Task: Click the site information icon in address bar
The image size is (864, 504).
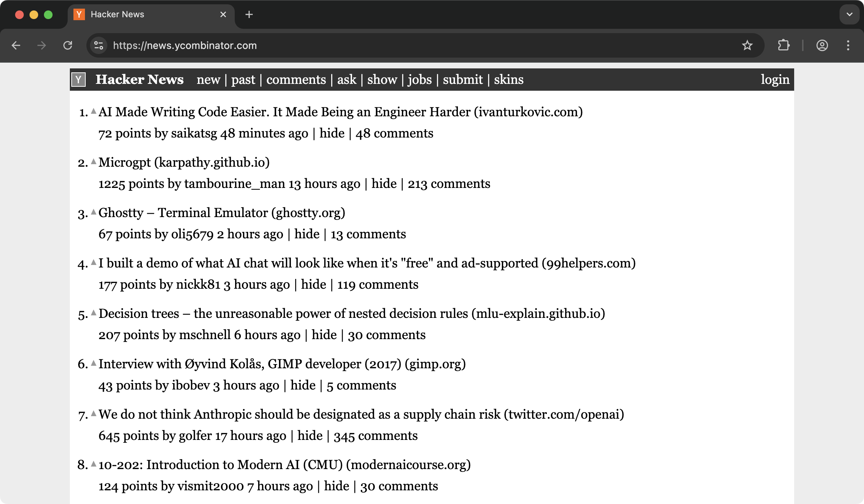Action: point(99,45)
